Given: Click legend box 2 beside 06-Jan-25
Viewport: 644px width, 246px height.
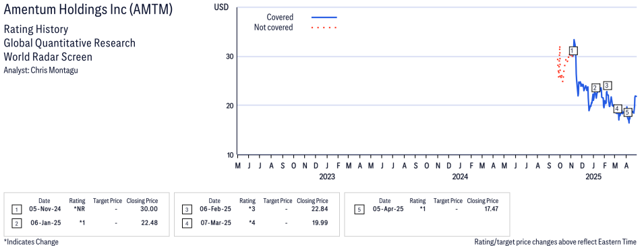Looking at the screenshot, I should (x=16, y=223).
